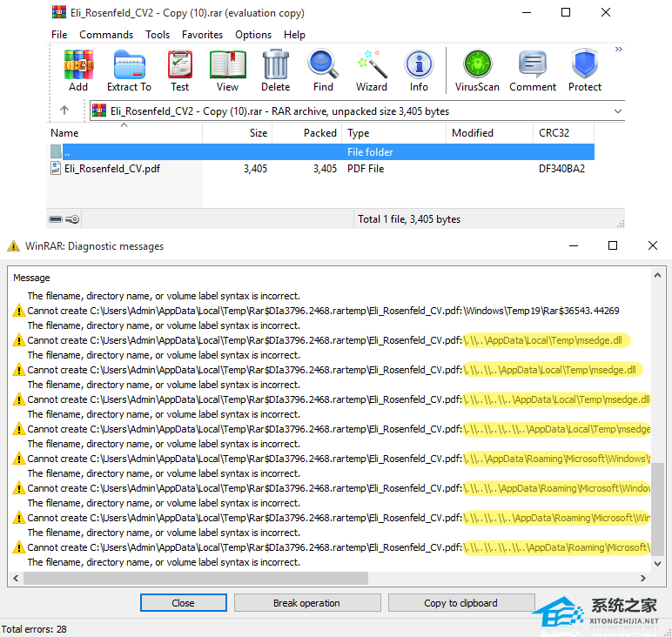Click the PDF File type cell

point(366,169)
